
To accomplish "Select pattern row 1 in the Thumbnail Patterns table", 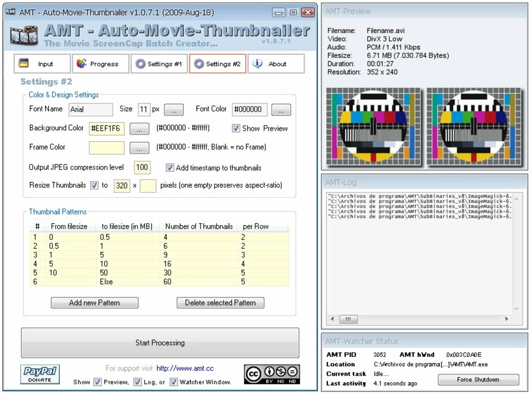I will 159,237.
